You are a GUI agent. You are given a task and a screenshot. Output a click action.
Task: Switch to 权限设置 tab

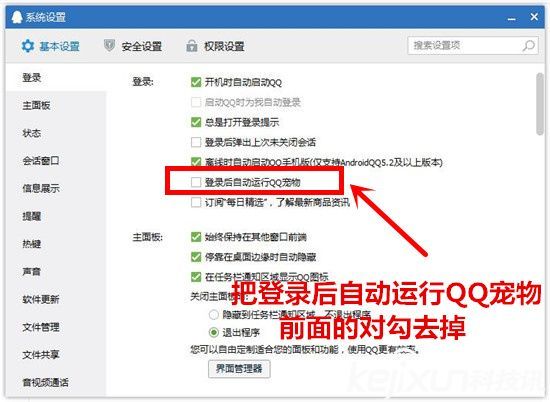point(215,46)
